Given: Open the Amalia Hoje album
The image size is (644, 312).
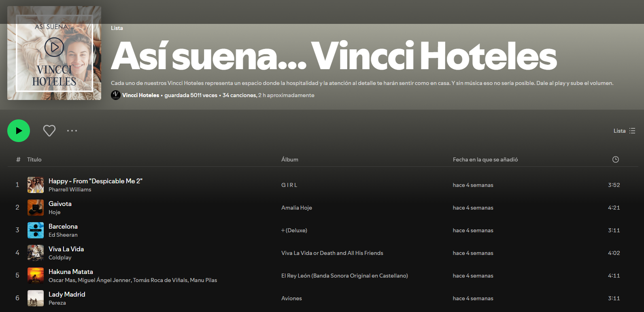Looking at the screenshot, I should pyautogui.click(x=297, y=208).
